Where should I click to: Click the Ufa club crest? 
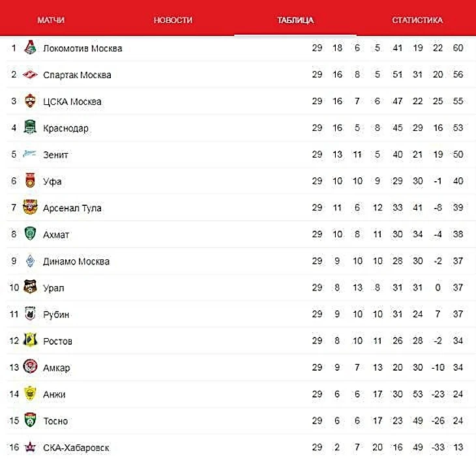(x=30, y=181)
